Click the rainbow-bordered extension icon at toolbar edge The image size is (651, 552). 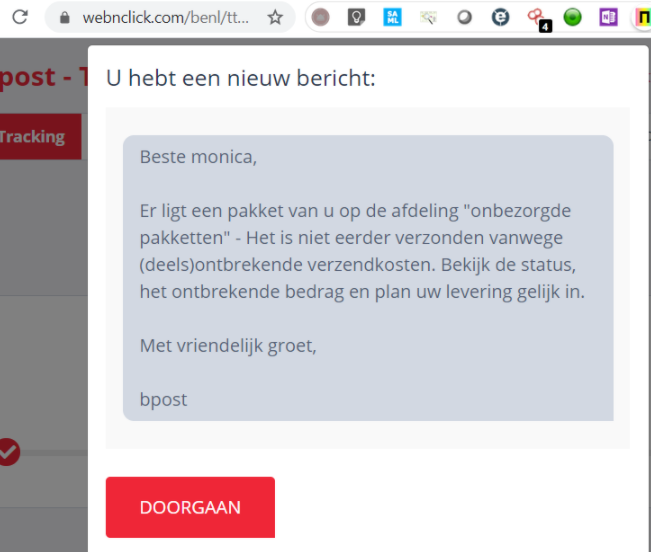pyautogui.click(x=643, y=17)
